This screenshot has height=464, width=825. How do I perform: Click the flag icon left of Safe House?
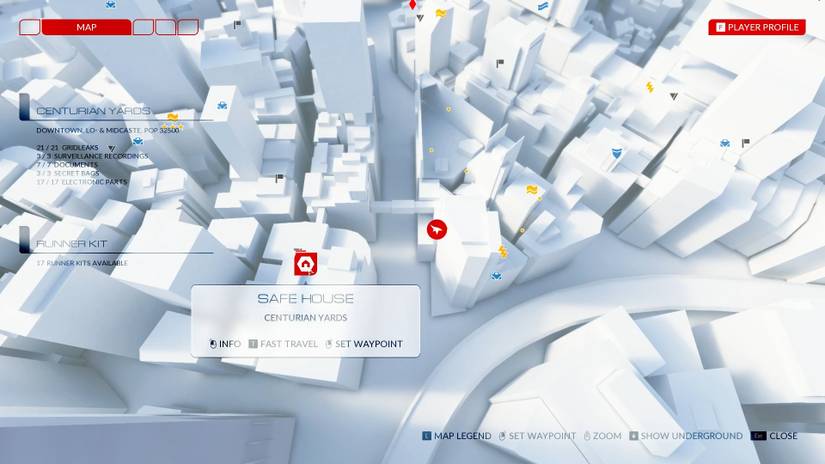(x=279, y=179)
